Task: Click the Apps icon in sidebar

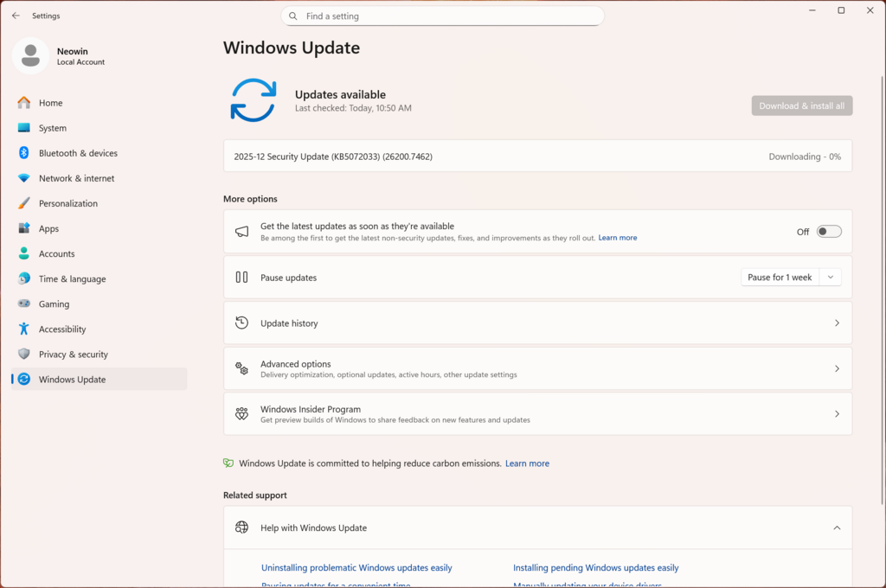Action: tap(23, 228)
